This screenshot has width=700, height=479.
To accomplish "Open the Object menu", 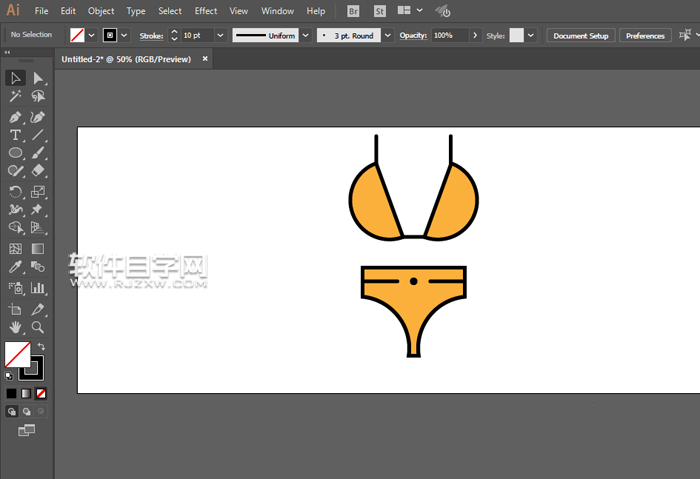I will [x=101, y=11].
